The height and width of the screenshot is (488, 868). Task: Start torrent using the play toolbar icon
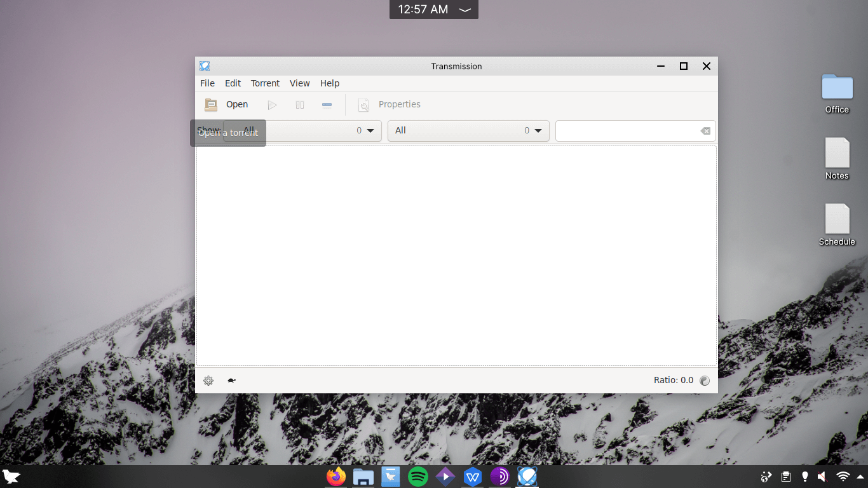[272, 105]
